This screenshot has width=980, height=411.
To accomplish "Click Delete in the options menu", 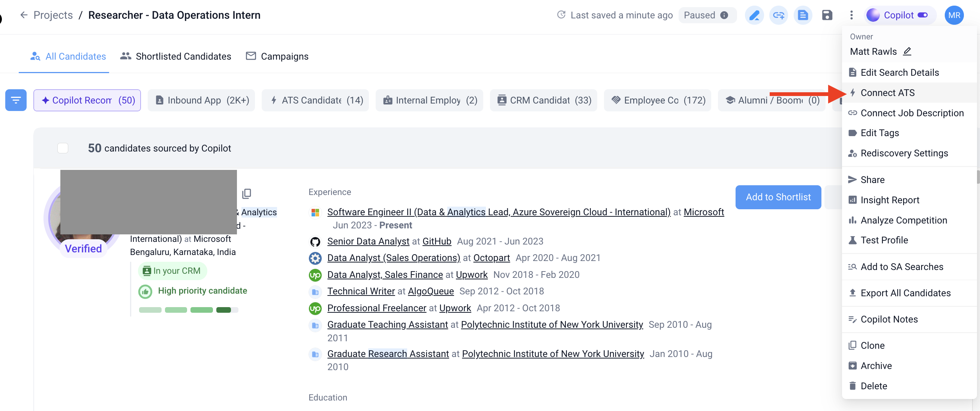I will tap(909, 386).
